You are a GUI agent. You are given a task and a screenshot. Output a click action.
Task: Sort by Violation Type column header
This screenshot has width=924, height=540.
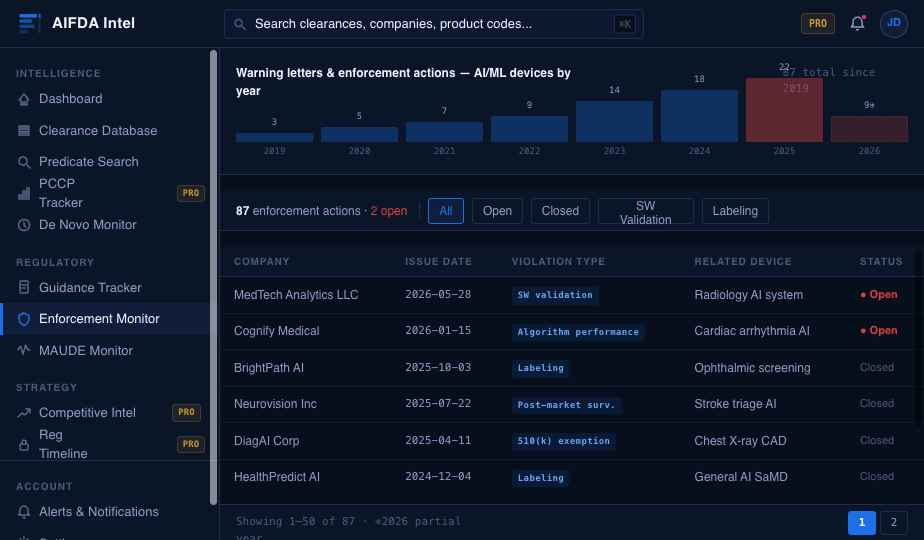click(x=558, y=262)
